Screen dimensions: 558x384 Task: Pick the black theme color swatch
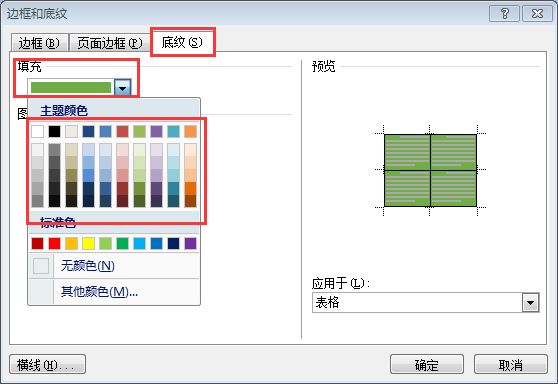[54, 131]
